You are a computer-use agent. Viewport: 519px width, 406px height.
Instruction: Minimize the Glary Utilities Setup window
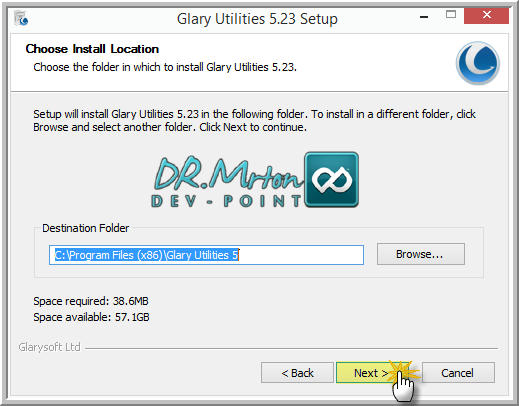(x=424, y=16)
